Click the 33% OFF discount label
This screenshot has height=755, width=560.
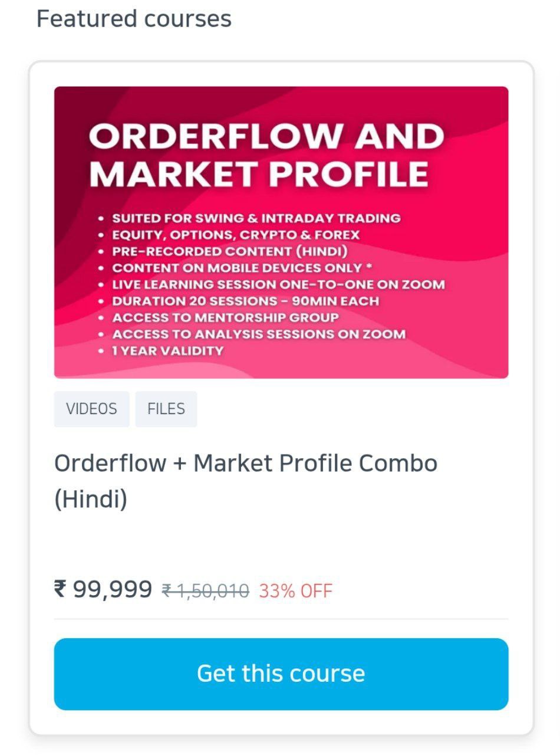[x=295, y=590]
